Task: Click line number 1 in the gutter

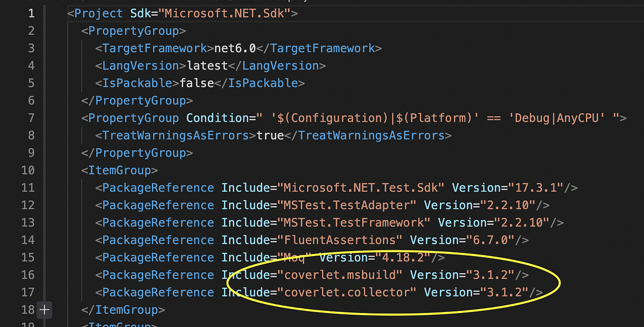Action: [31, 13]
